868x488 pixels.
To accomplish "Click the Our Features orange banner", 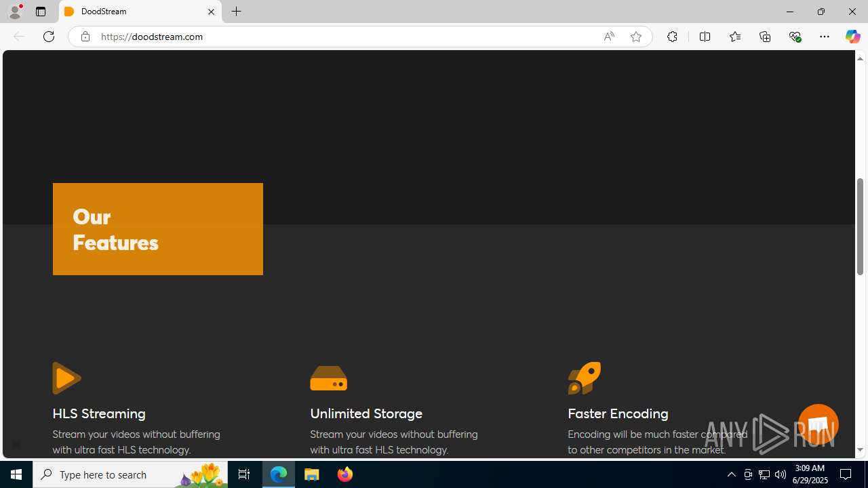I will [158, 229].
